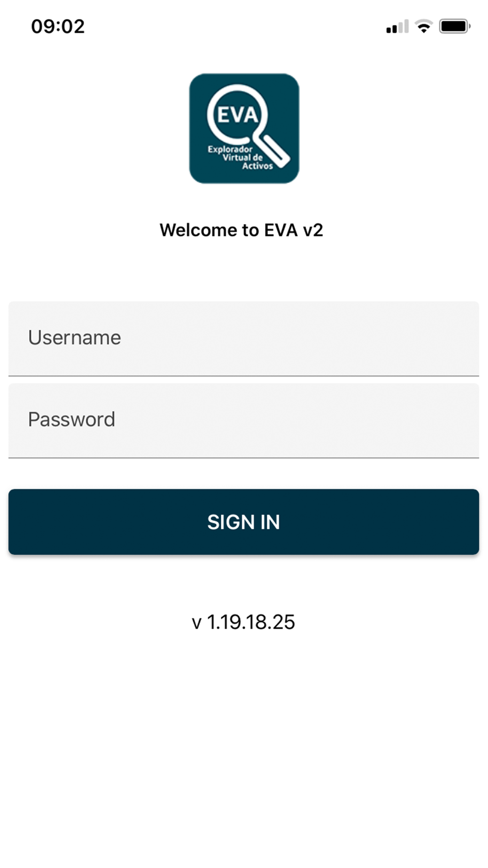Viewport: 488px width, 868px height.
Task: Click the right end of the Username field
Action: click(x=459, y=339)
